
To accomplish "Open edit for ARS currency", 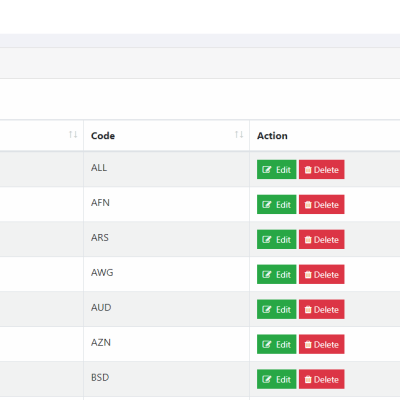I will 276,239.
